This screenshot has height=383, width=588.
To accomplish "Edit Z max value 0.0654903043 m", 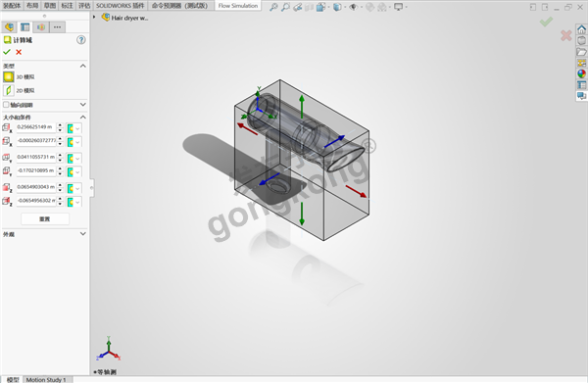I will coord(36,187).
